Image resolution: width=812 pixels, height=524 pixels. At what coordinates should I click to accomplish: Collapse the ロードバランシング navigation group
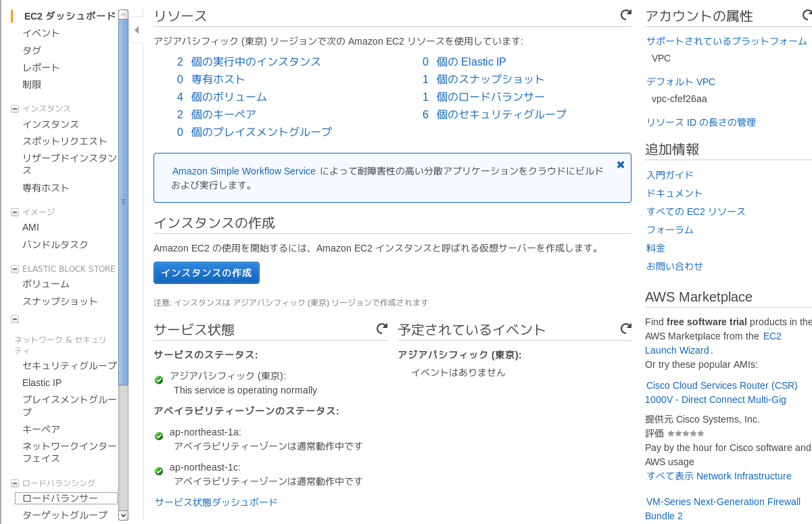coord(15,483)
